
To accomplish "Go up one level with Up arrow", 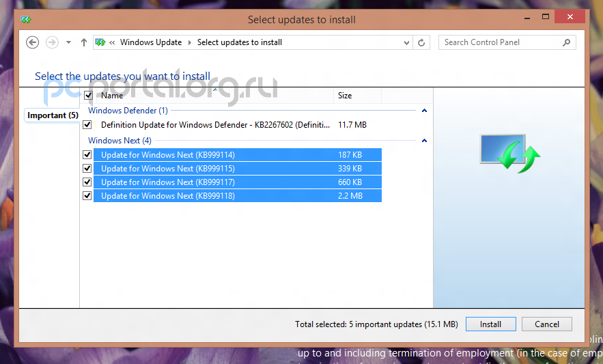I will [x=84, y=42].
